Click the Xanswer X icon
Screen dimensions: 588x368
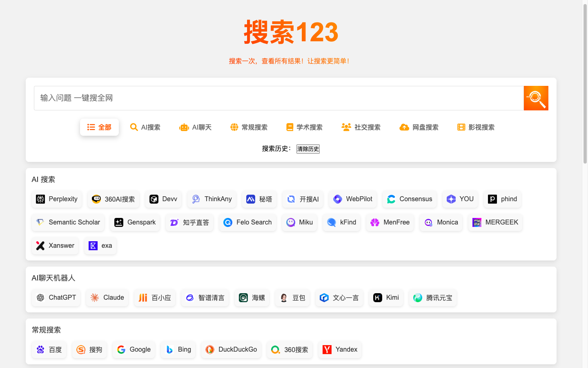pos(40,246)
